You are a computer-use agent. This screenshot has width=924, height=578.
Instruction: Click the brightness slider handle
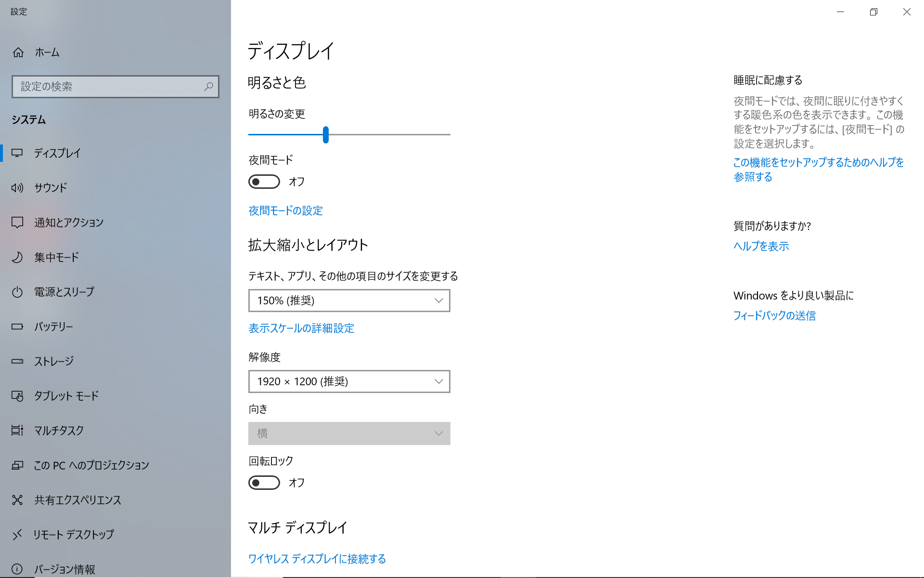pos(326,135)
